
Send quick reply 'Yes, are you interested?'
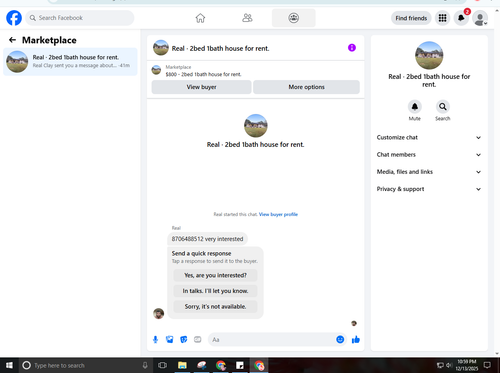tap(215, 275)
